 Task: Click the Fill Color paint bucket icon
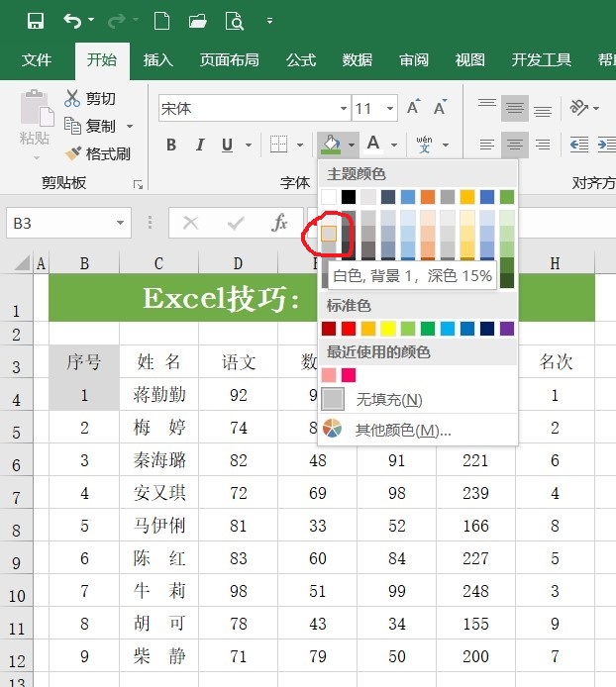[331, 145]
